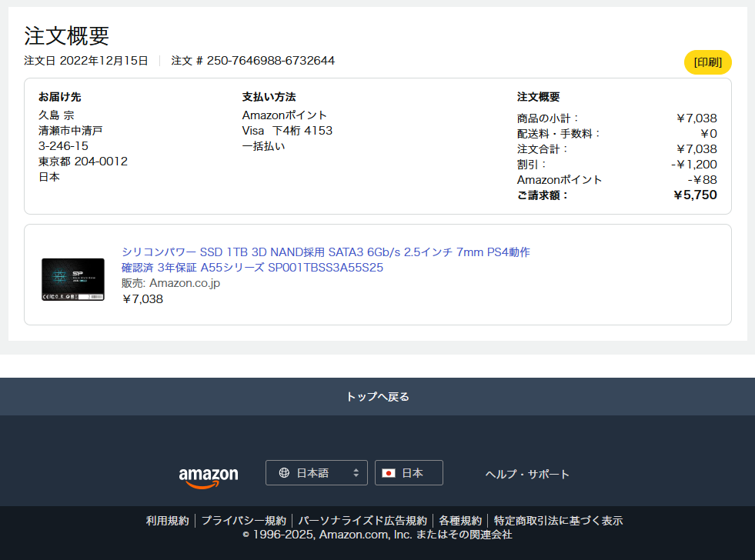This screenshot has height=560, width=755.
Task: Click the SSD product thumbnail image
Action: (73, 279)
